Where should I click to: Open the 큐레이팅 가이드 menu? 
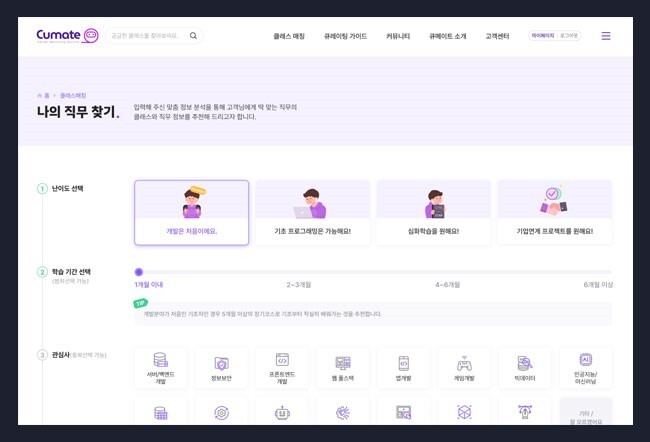345,36
